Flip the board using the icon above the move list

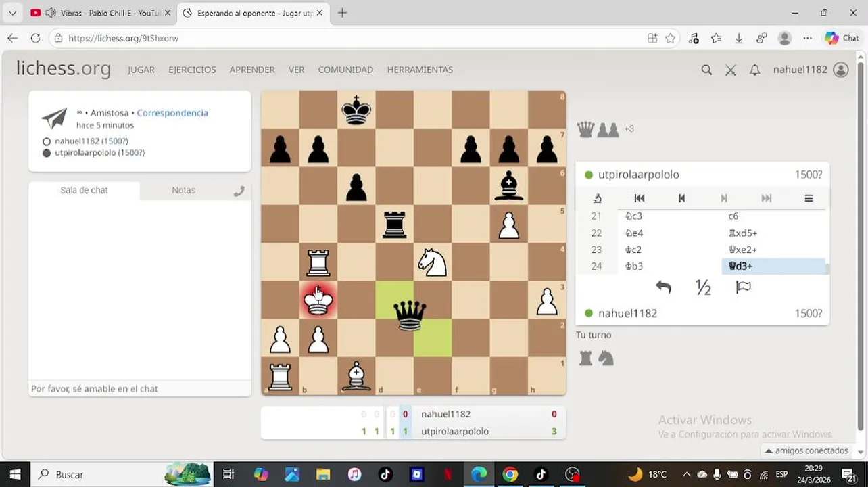[x=598, y=198]
